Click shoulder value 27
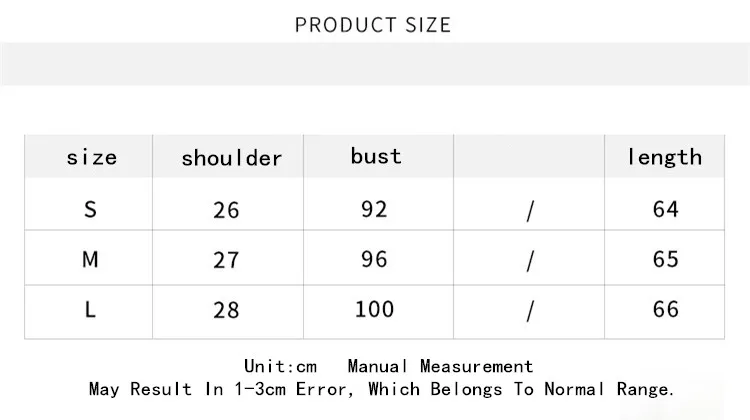 click(x=226, y=260)
